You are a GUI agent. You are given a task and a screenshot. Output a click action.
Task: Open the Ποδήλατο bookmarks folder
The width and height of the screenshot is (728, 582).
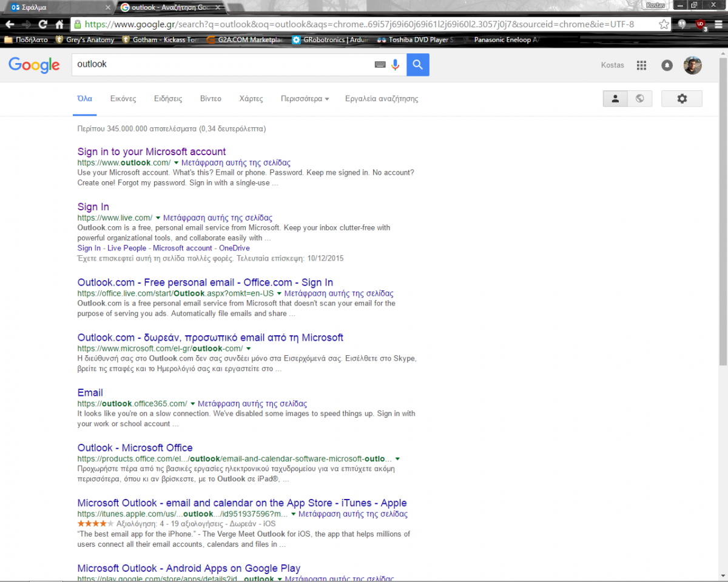[26, 40]
